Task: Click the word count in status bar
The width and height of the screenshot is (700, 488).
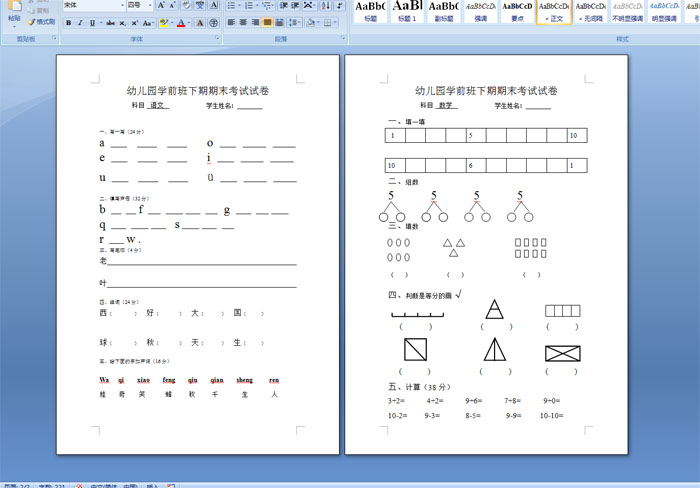Action: tap(52, 485)
